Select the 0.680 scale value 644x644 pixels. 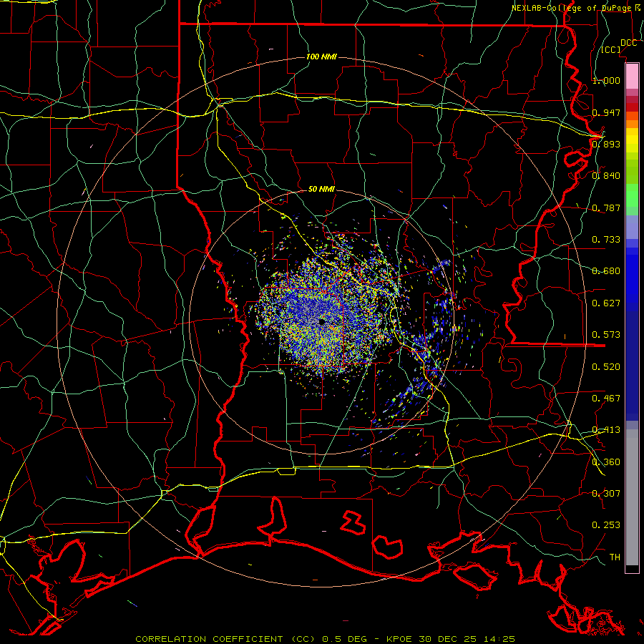tap(606, 270)
